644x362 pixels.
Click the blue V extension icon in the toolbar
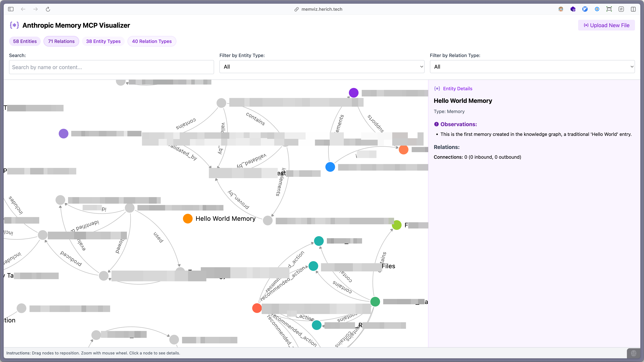pyautogui.click(x=585, y=9)
